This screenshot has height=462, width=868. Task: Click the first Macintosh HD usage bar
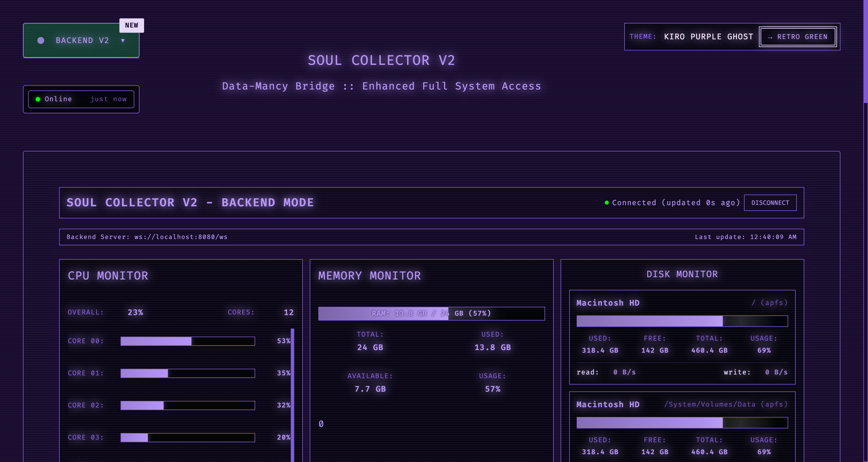(682, 321)
